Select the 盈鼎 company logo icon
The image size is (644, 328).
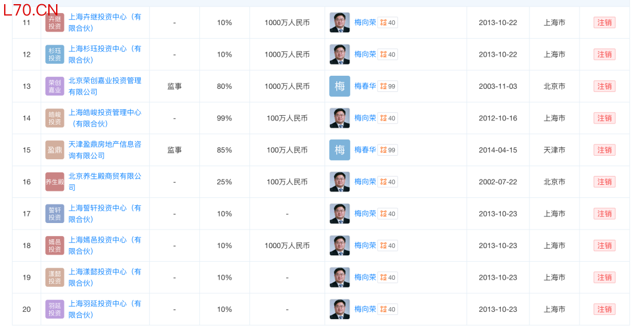[55, 150]
